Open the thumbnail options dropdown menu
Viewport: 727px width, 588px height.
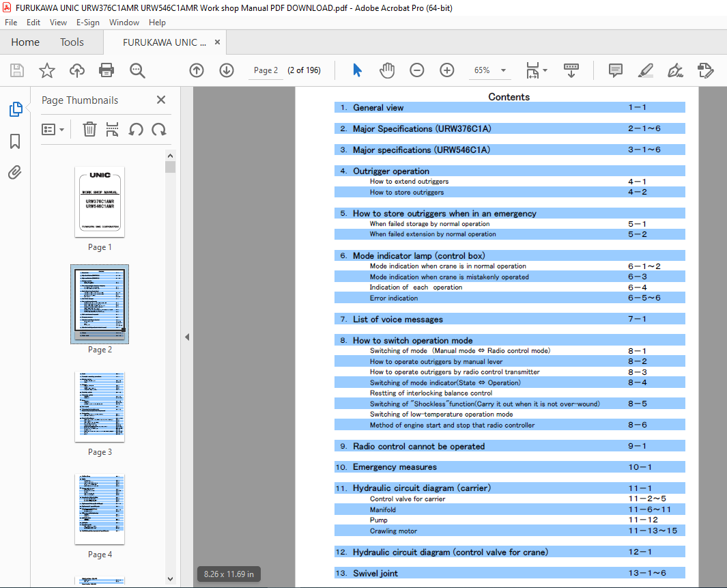click(53, 129)
